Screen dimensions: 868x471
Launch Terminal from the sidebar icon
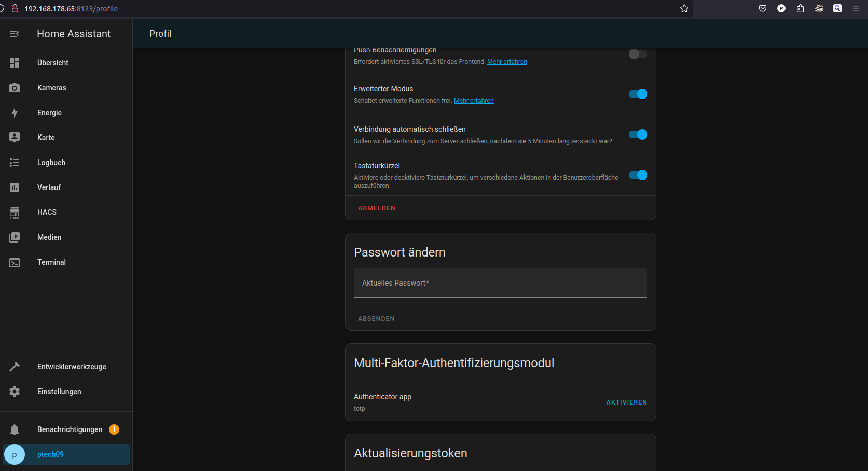[x=15, y=263]
